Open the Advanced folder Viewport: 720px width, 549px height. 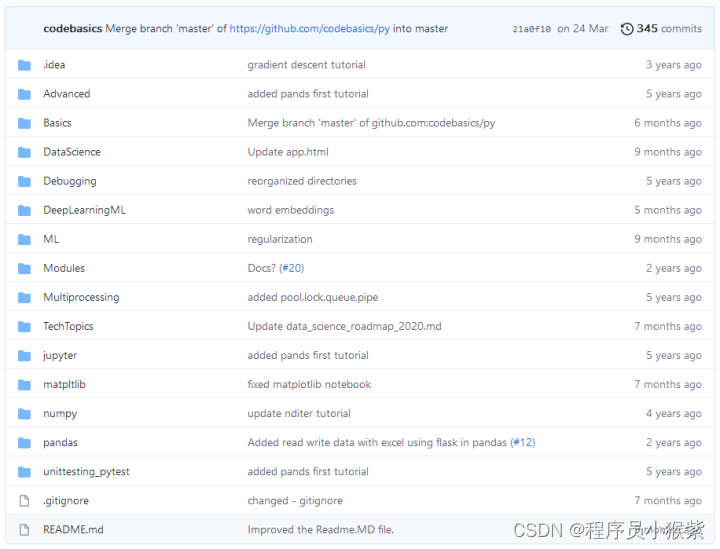67,94
